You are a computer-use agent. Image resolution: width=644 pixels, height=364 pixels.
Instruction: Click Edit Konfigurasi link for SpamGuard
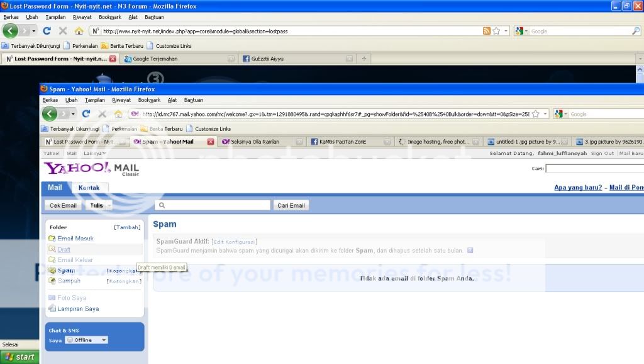pyautogui.click(x=235, y=242)
